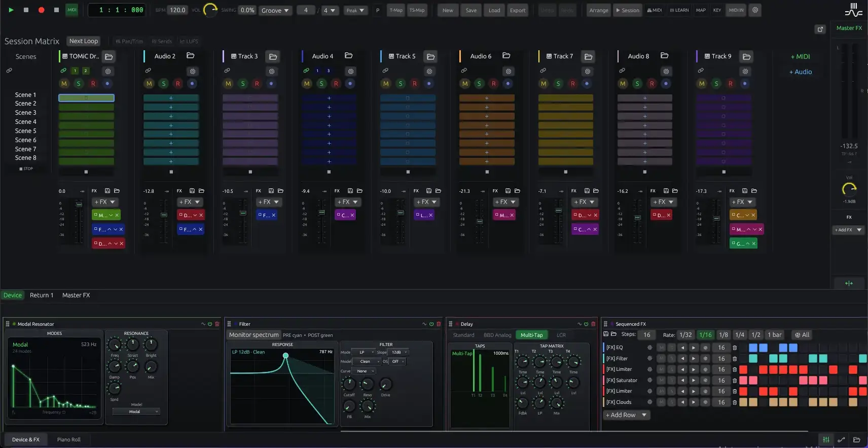Add a new audio track with + Audio

click(x=801, y=72)
